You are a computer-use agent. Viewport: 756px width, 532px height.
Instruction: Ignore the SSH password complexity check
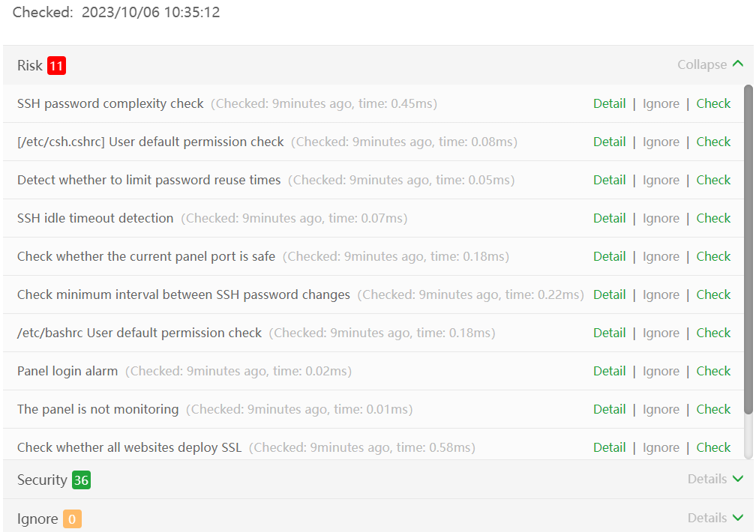tap(661, 103)
